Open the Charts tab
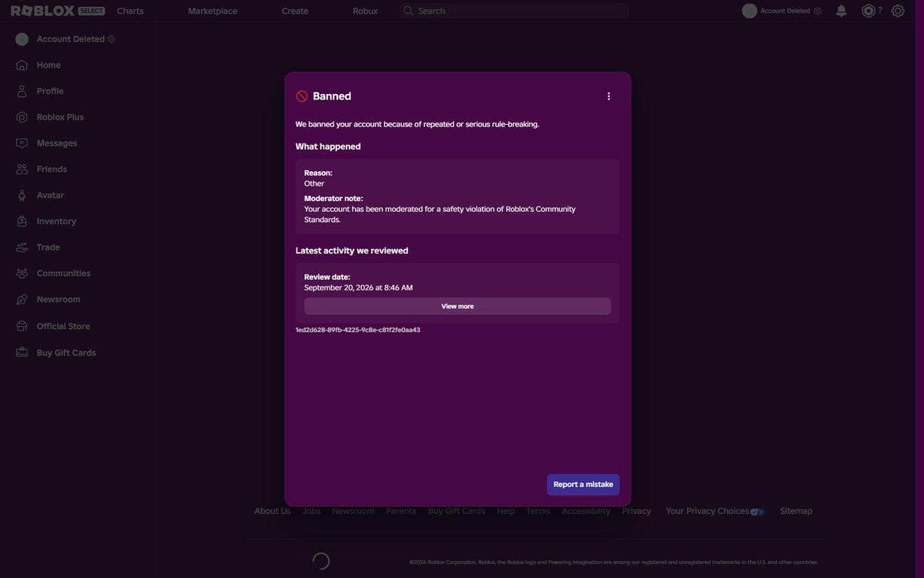This screenshot has width=924, height=578. (x=130, y=11)
